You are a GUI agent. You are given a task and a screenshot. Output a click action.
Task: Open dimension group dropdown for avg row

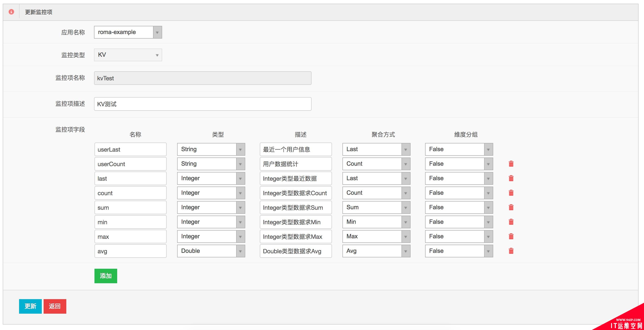[459, 251]
